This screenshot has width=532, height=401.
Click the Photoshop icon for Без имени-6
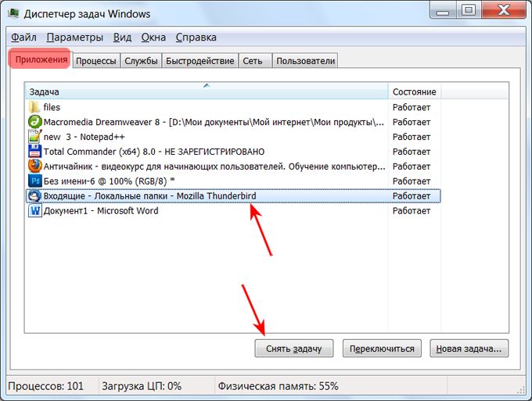(34, 181)
